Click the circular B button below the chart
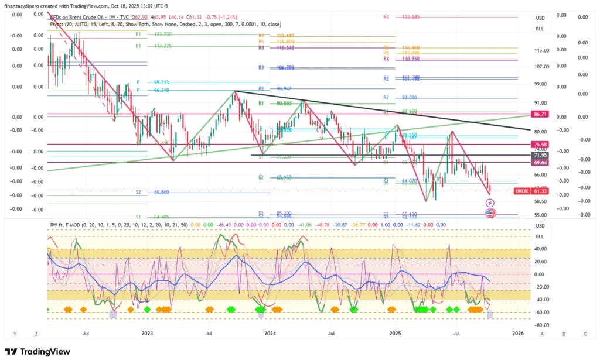The image size is (600, 364). (x=564, y=334)
